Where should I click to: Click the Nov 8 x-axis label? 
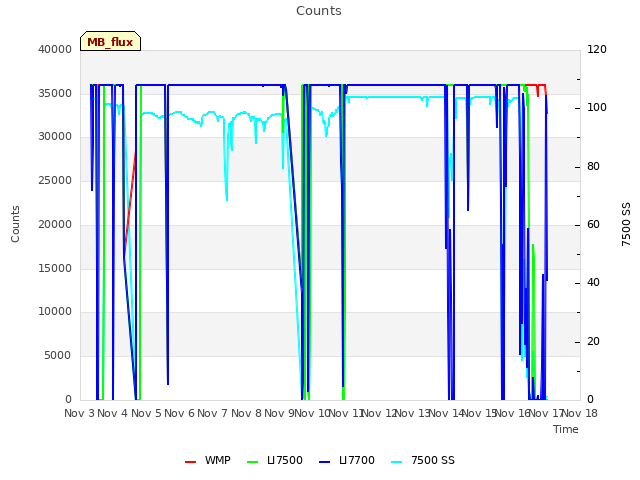[247, 413]
